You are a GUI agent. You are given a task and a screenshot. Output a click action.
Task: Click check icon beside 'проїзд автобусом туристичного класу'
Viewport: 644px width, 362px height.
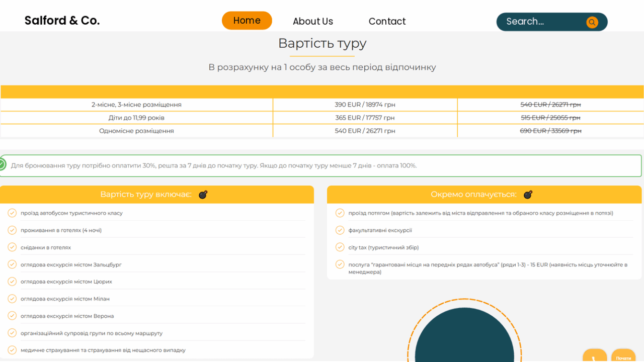12,213
